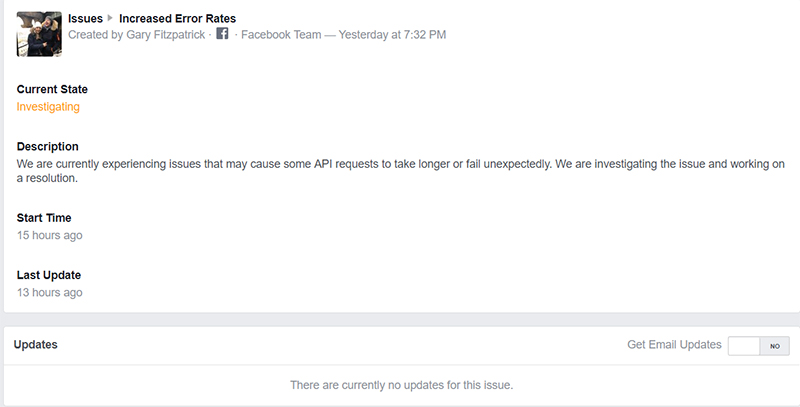Image resolution: width=800 pixels, height=407 pixels.
Task: Click the Start Time heading
Action: click(x=44, y=218)
